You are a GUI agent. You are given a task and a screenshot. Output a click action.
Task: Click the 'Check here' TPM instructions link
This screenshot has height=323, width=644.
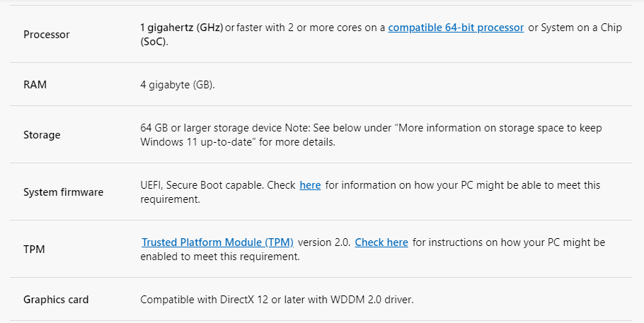[x=381, y=242]
